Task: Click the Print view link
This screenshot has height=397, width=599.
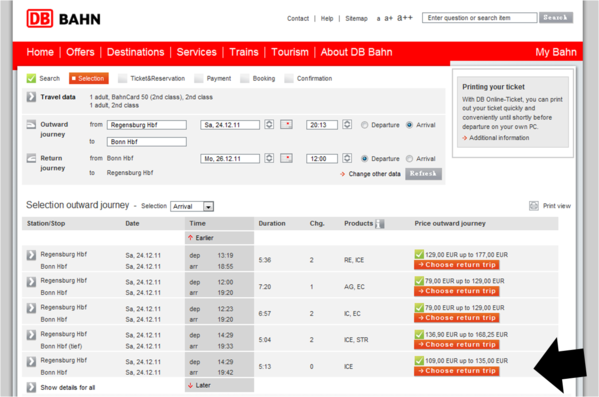Action: pos(557,206)
